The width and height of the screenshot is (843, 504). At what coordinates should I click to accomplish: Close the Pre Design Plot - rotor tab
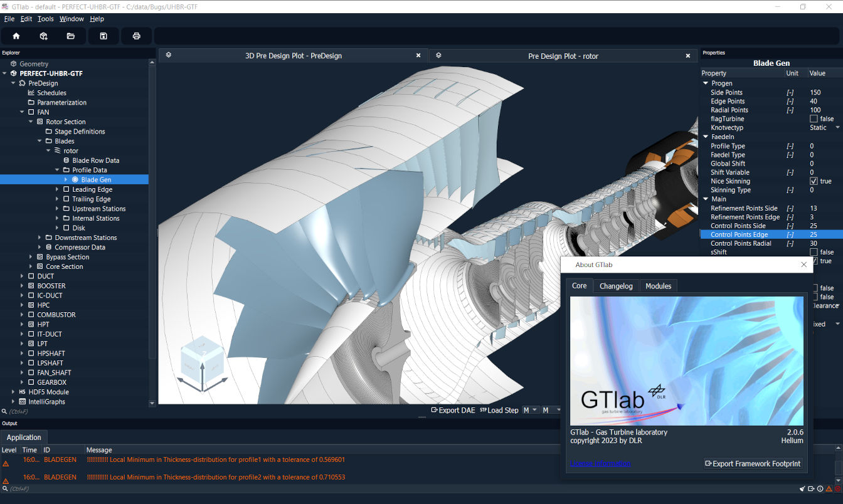pyautogui.click(x=688, y=55)
